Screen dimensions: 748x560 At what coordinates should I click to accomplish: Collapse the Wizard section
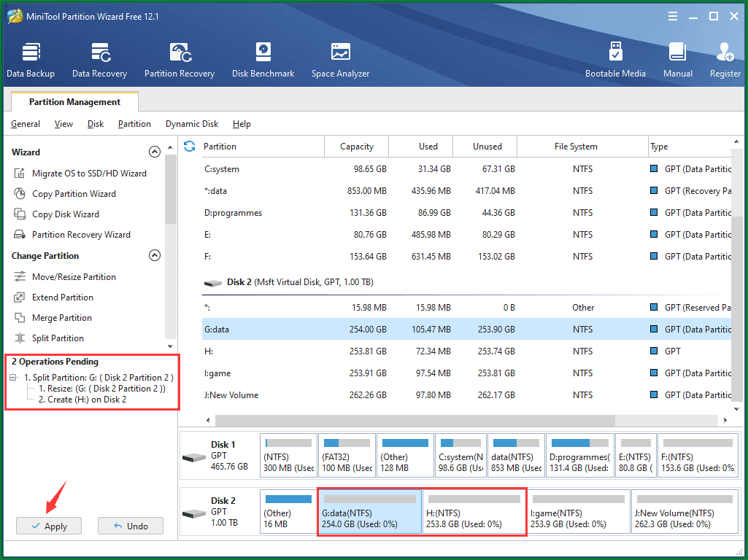pyautogui.click(x=155, y=152)
